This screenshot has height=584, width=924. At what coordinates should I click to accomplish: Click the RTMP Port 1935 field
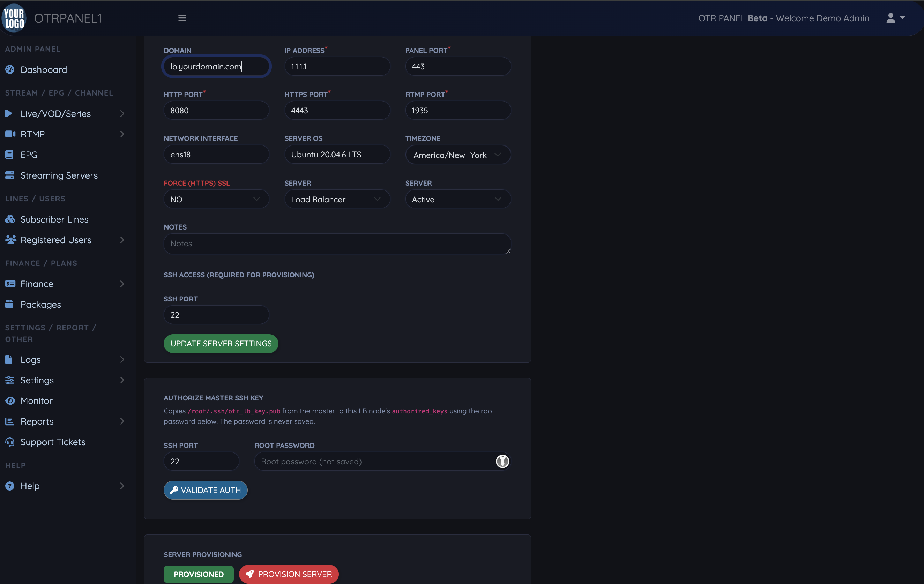[x=458, y=110]
